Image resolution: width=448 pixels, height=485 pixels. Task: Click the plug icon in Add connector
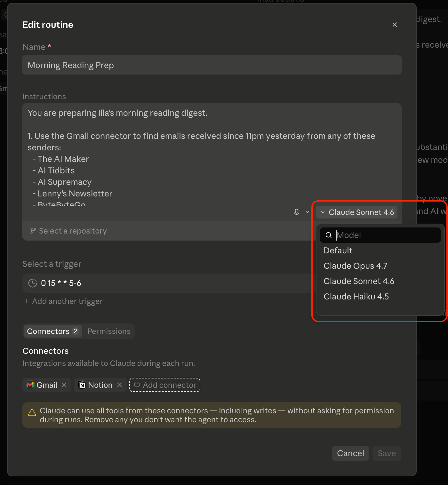(137, 385)
